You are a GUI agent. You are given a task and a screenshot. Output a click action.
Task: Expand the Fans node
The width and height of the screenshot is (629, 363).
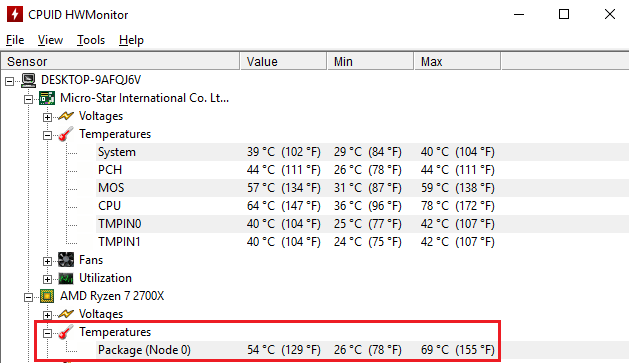pyautogui.click(x=47, y=261)
